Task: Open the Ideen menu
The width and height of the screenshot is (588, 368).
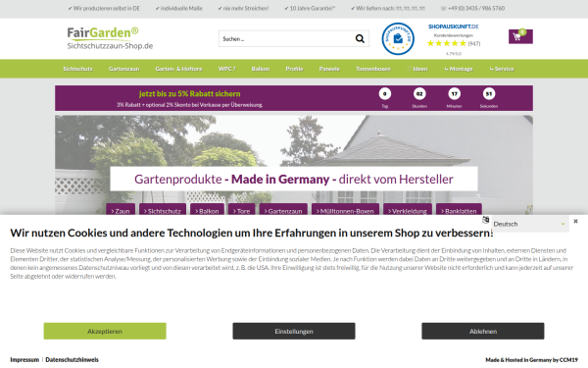Action: click(x=417, y=69)
